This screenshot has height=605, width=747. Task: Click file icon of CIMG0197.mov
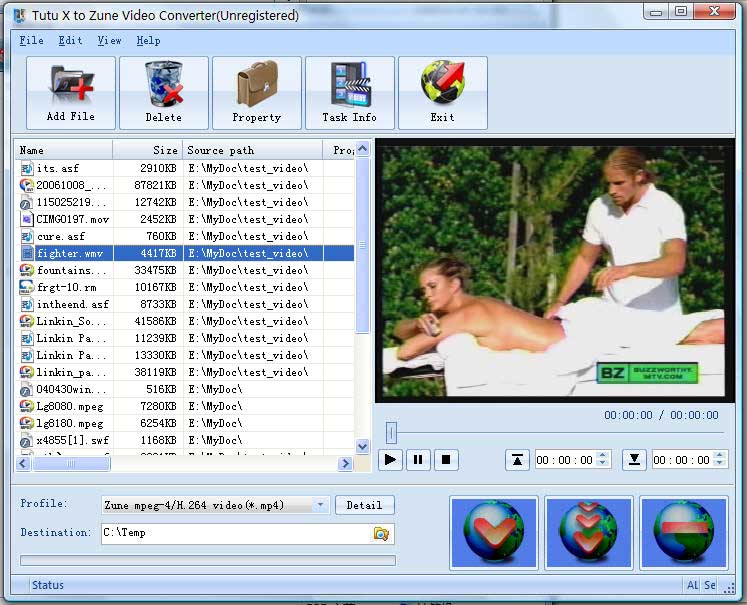[x=27, y=219]
